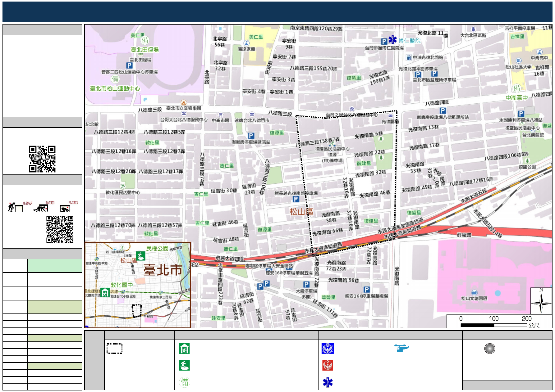Click the 民權公園 evacuation icon in inset map
This screenshot has width=555, height=392.
[x=140, y=256]
